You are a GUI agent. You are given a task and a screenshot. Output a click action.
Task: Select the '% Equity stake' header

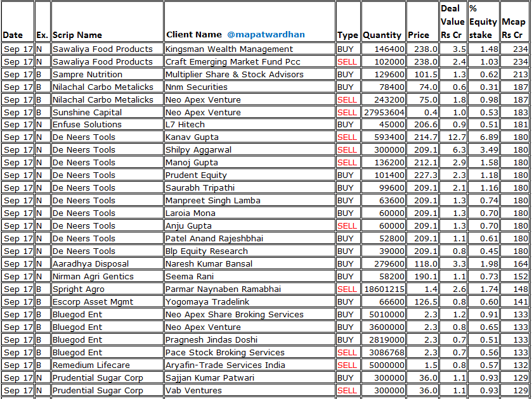(x=483, y=22)
